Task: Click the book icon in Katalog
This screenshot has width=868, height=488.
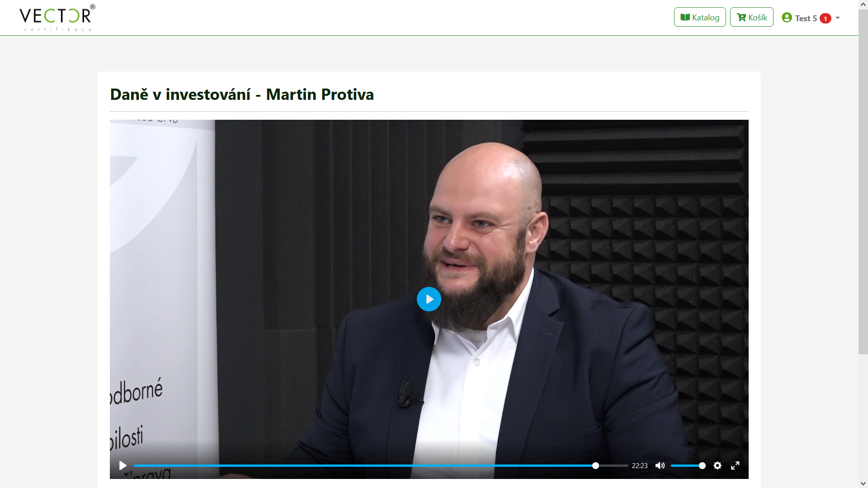Action: pos(685,17)
